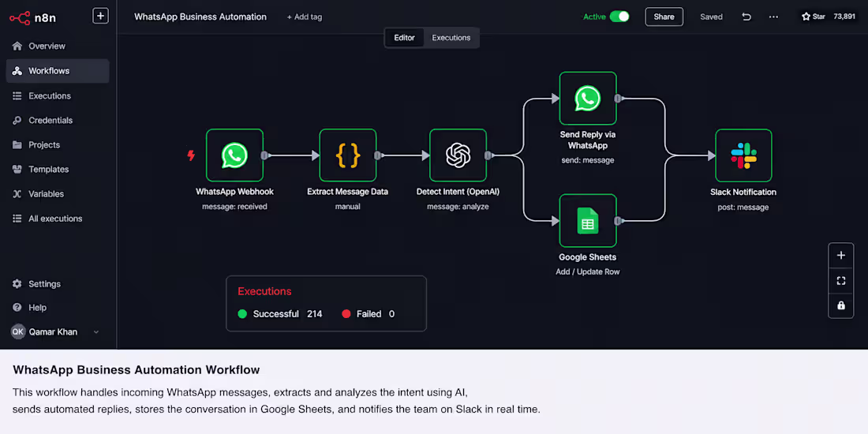Click the Saved status label
Image resolution: width=868 pixels, height=434 pixels.
711,17
